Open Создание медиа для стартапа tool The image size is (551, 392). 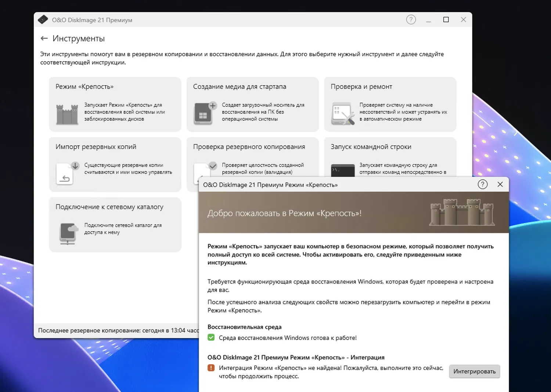tap(252, 104)
